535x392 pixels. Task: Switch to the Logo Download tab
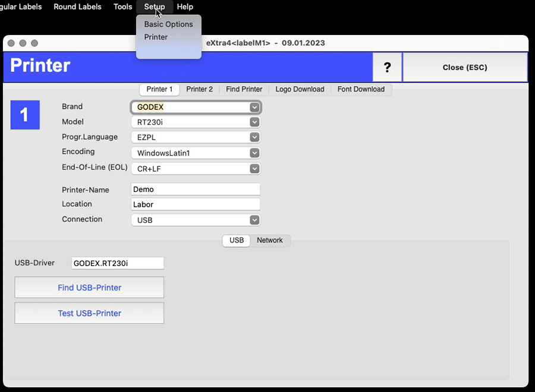(x=300, y=89)
